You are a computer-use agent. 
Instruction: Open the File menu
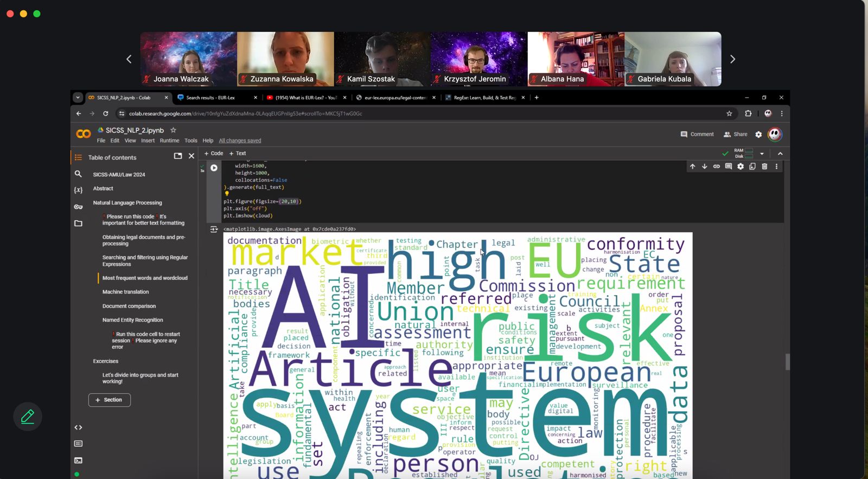tap(101, 140)
